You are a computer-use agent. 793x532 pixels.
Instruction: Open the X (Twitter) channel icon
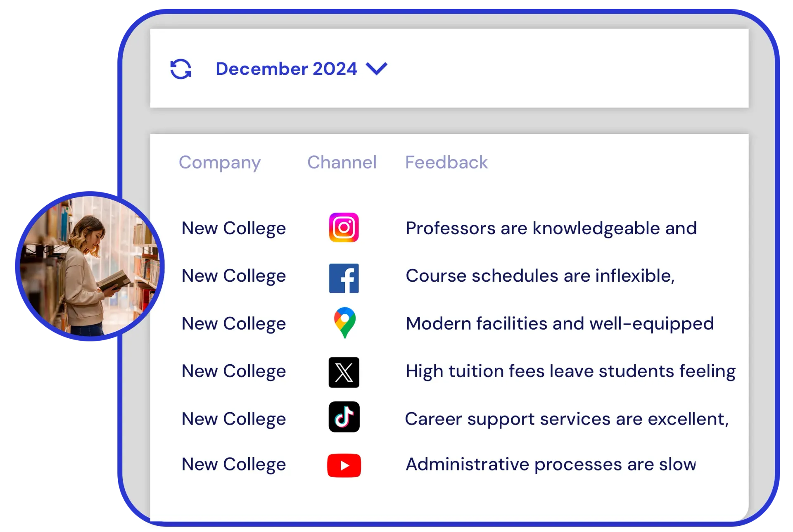point(344,373)
